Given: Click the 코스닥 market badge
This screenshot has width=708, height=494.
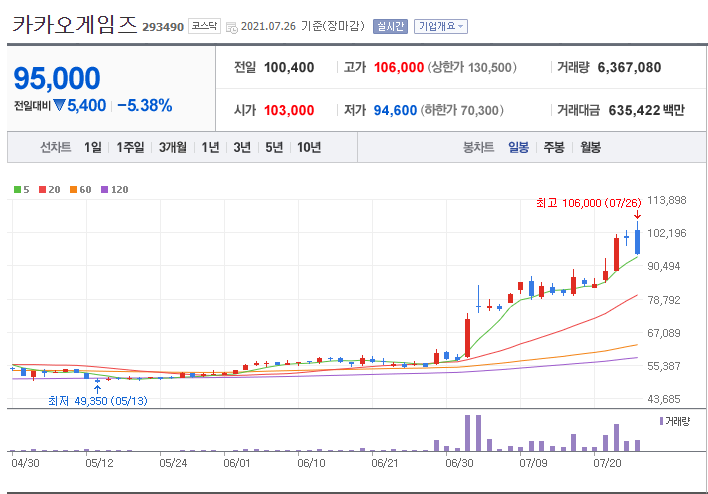Looking at the screenshot, I should [x=204, y=26].
